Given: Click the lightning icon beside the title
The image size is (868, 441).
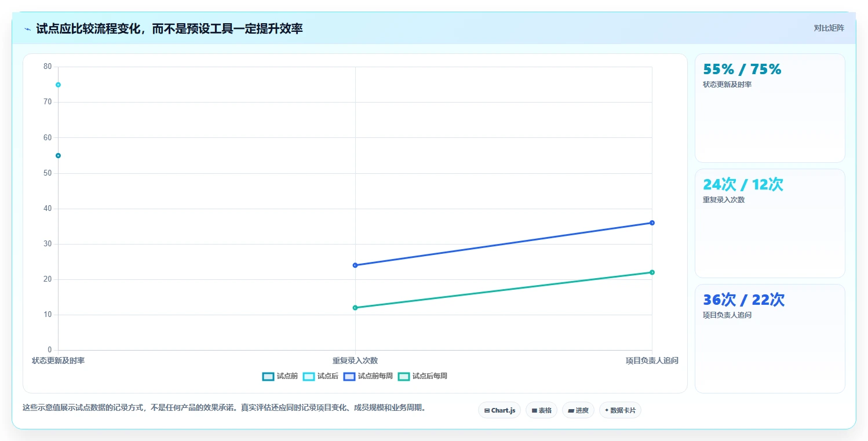Looking at the screenshot, I should [27, 28].
